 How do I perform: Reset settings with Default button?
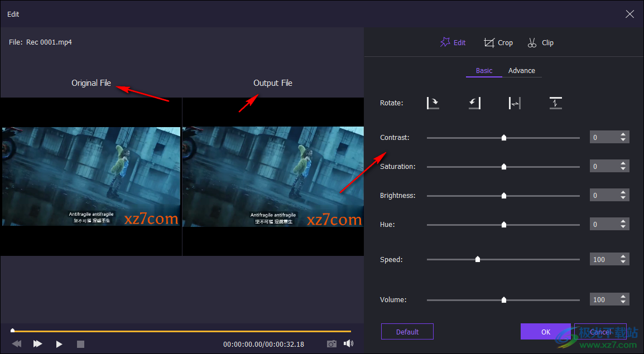pos(407,332)
